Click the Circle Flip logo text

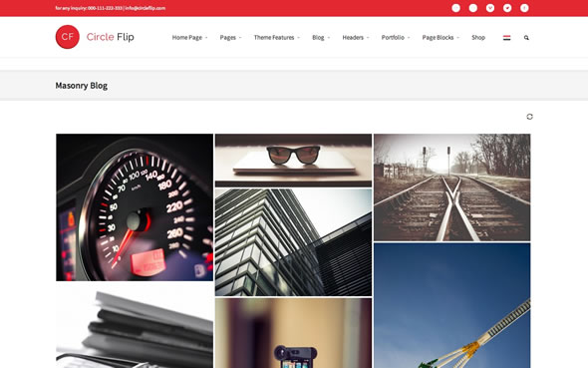point(111,37)
